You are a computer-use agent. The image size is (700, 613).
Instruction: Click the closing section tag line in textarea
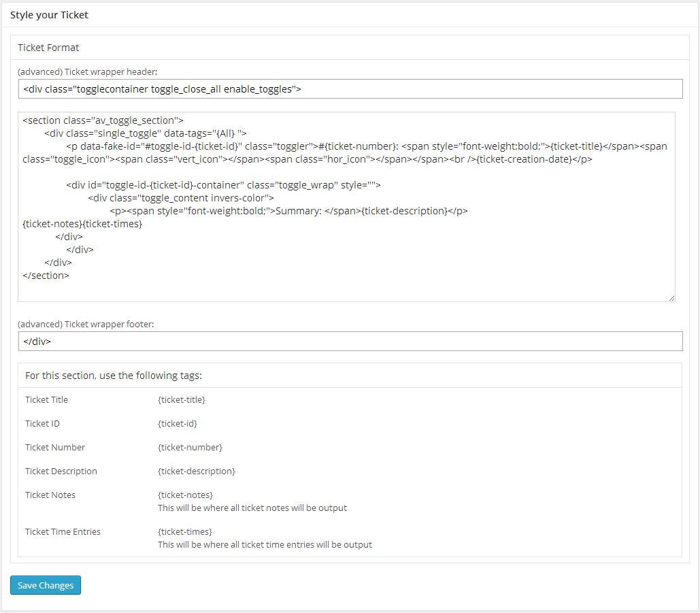coord(46,276)
